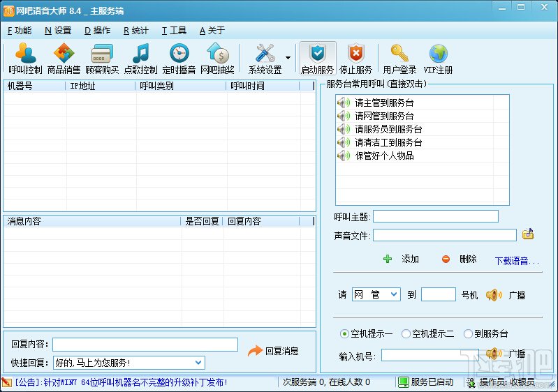Click 广播 next to 号机
The width and height of the screenshot is (558, 392).
506,295
